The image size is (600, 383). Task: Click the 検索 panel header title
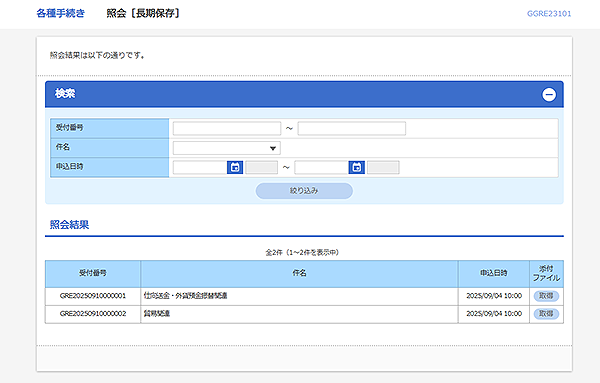click(65, 93)
